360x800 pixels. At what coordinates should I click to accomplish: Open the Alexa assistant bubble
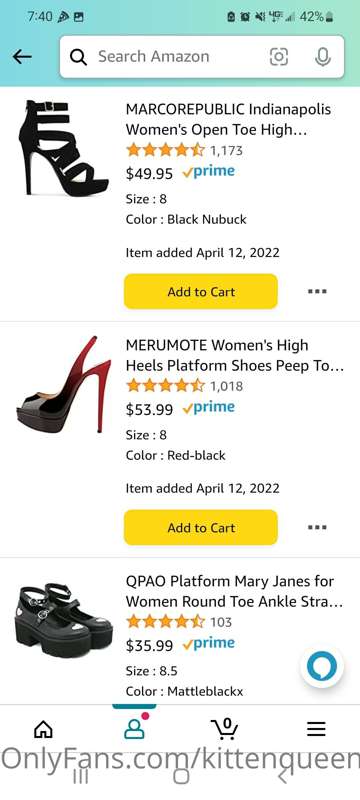(x=322, y=666)
